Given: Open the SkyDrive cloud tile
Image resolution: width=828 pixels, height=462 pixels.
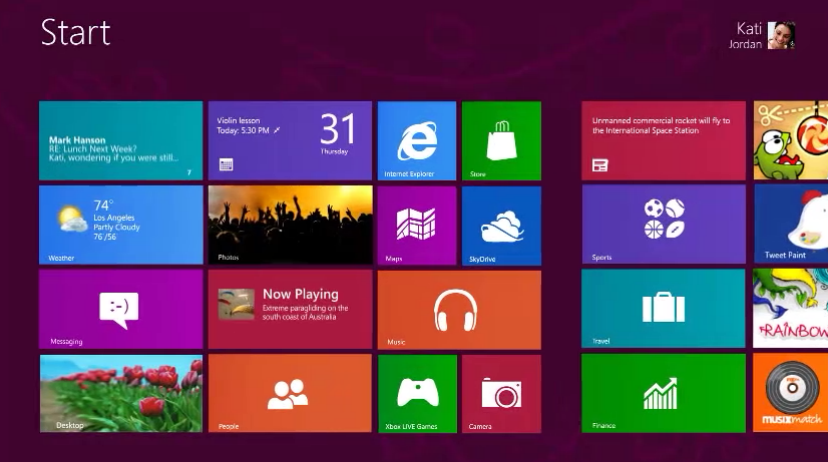Looking at the screenshot, I should click(x=501, y=225).
